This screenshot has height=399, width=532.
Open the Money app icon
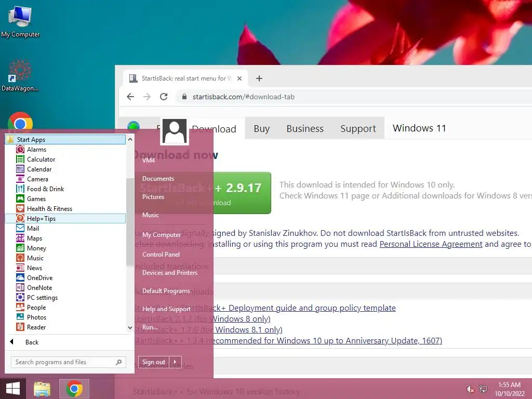click(20, 248)
